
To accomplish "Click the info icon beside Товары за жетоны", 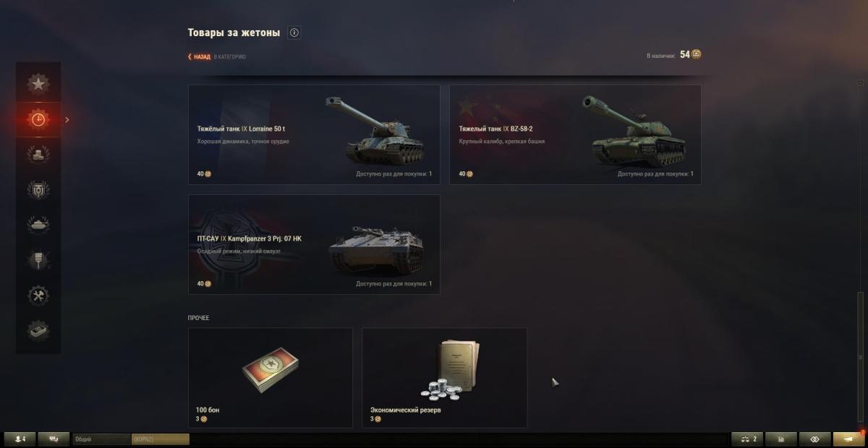I will point(294,33).
